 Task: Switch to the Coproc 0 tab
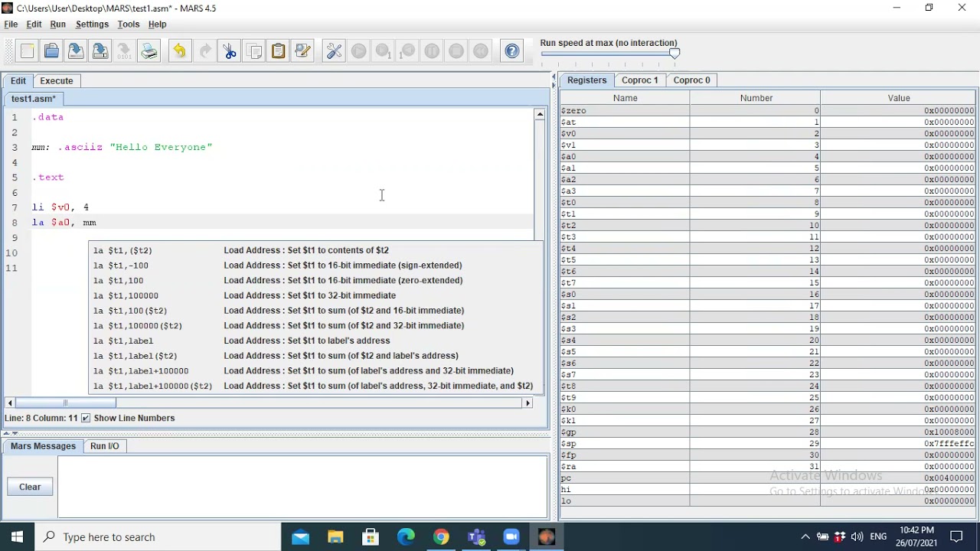coord(692,80)
